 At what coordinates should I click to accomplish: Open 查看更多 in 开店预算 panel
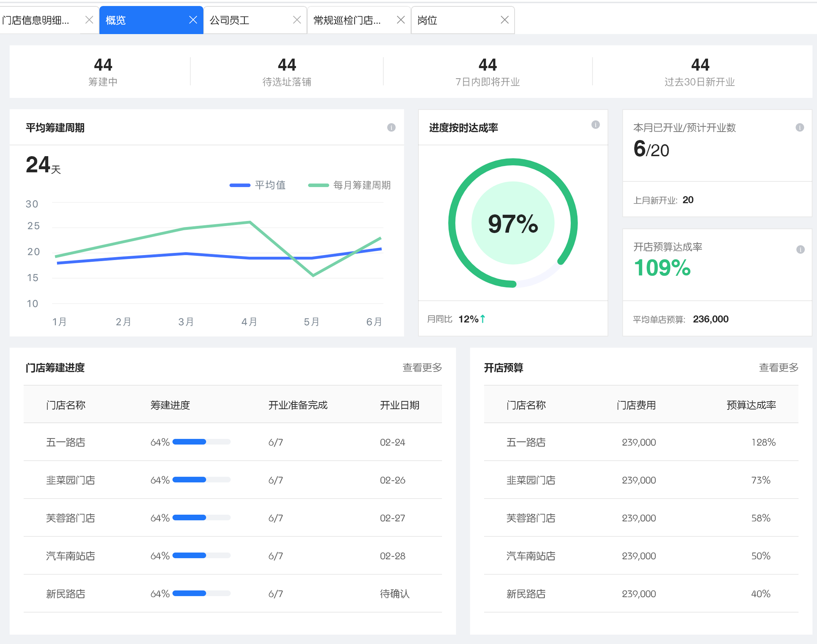[778, 367]
